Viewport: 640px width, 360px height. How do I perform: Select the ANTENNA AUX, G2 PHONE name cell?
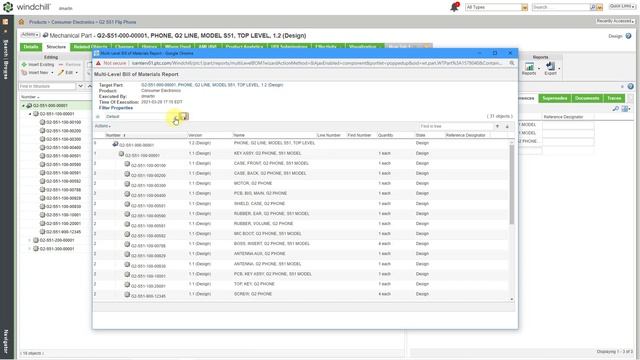260,254
